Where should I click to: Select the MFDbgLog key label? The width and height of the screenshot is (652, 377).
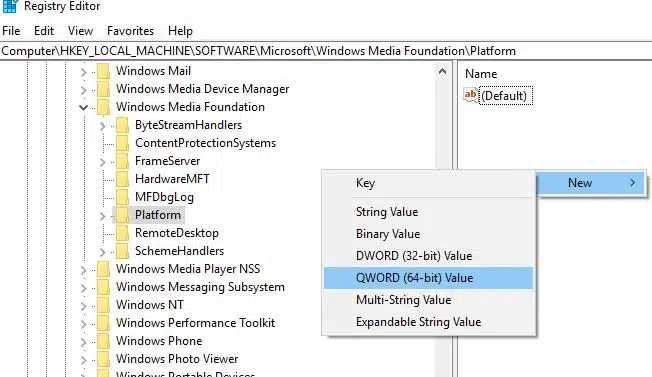pos(164,197)
